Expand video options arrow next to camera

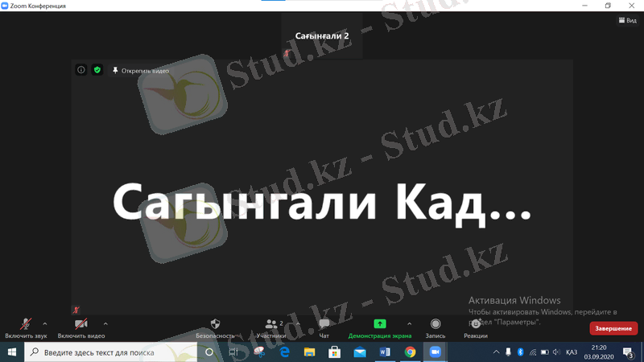105,324
